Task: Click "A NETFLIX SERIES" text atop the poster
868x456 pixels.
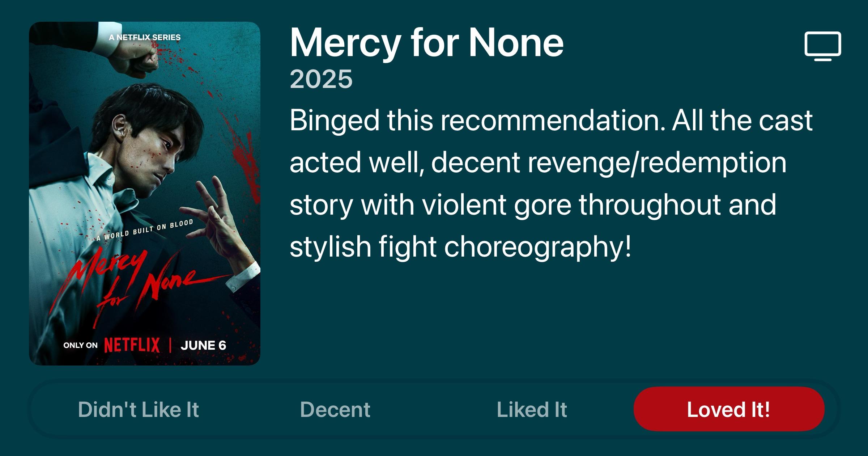Action: point(145,37)
